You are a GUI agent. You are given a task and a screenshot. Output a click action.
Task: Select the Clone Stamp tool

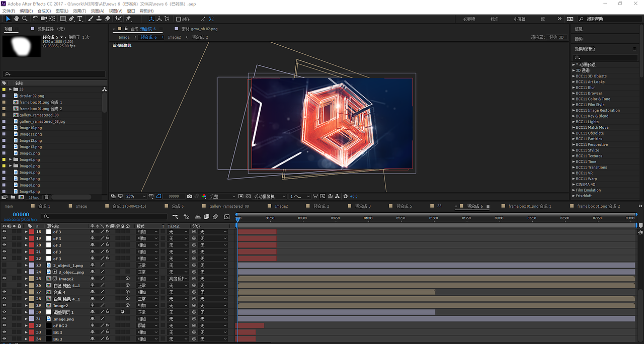99,19
